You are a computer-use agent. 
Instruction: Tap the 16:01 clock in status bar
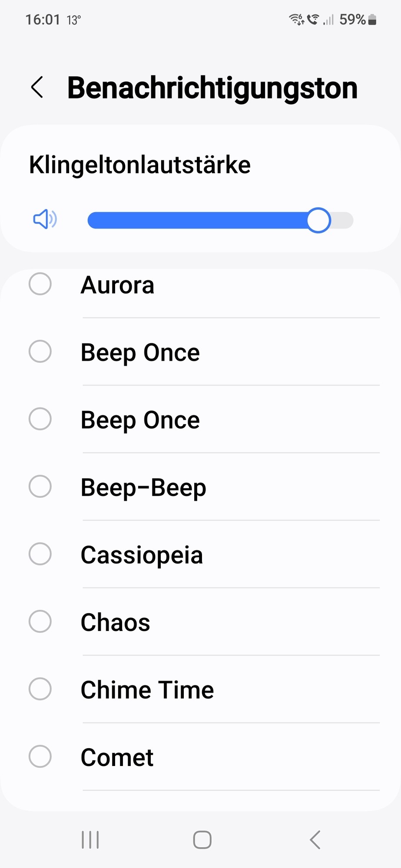coord(42,20)
